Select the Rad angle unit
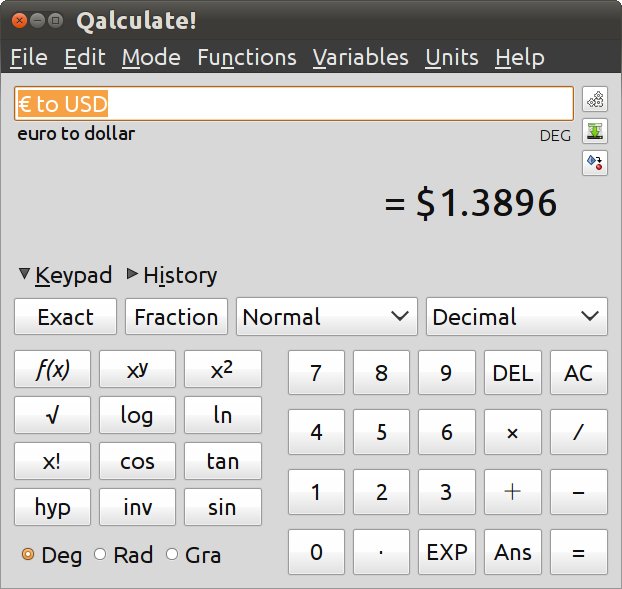Image resolution: width=622 pixels, height=589 pixels. (123, 554)
